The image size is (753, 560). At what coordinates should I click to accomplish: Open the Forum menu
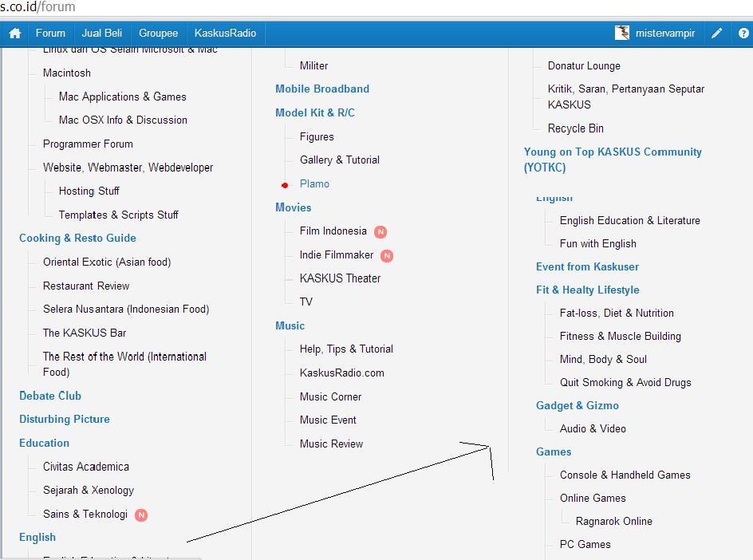(50, 34)
